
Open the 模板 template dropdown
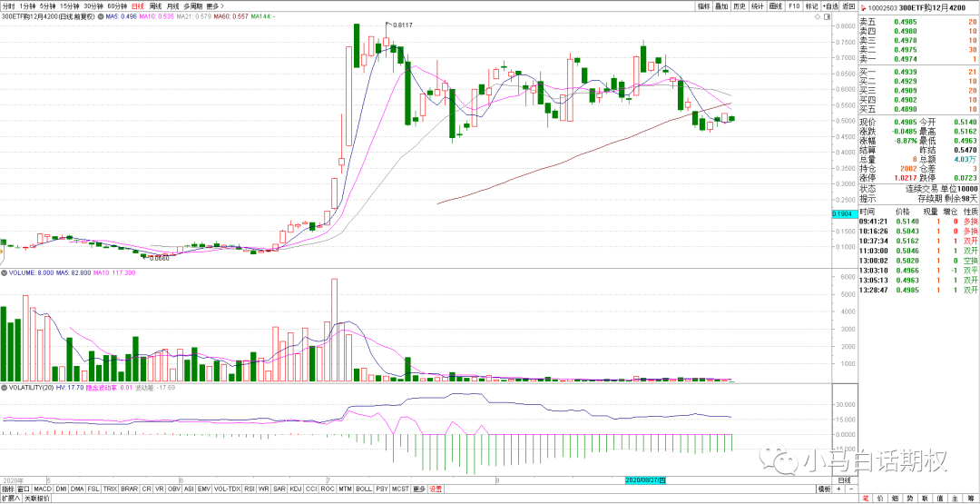coord(824,489)
